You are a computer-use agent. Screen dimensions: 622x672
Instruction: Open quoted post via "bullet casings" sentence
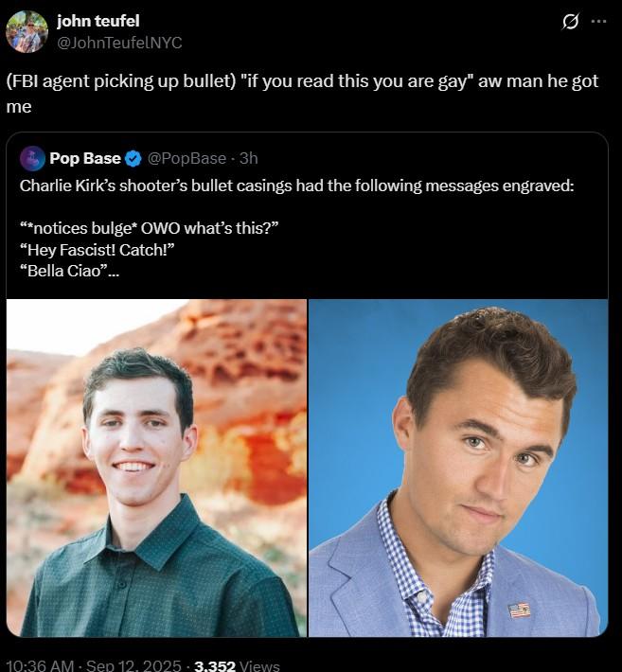click(296, 185)
